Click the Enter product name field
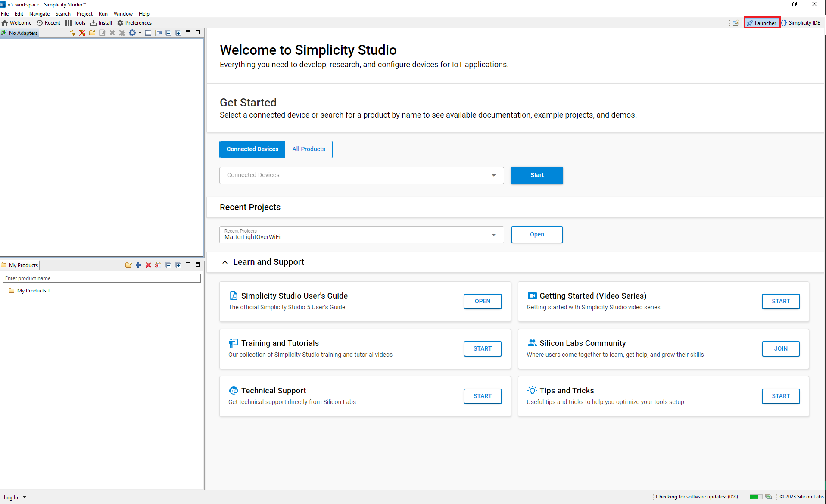This screenshot has height=504, width=826. 102,278
